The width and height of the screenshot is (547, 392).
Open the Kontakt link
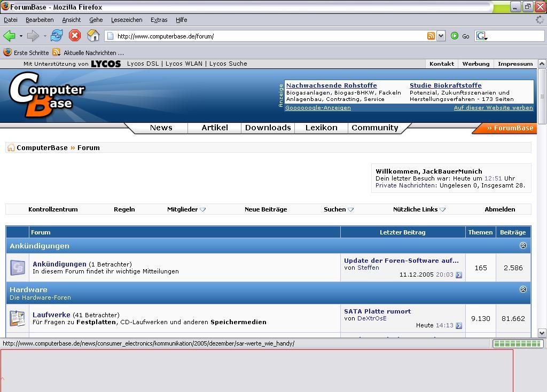(x=442, y=64)
